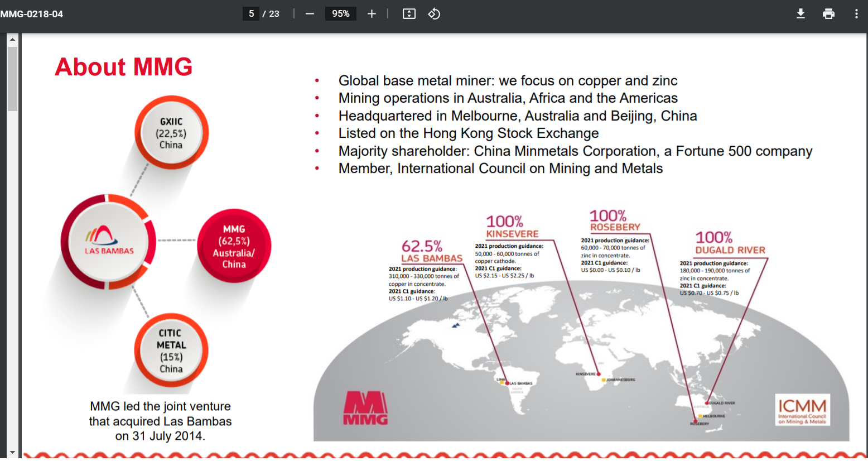Click 'Majority shareholder: China Minmetals' bullet

[x=575, y=151]
